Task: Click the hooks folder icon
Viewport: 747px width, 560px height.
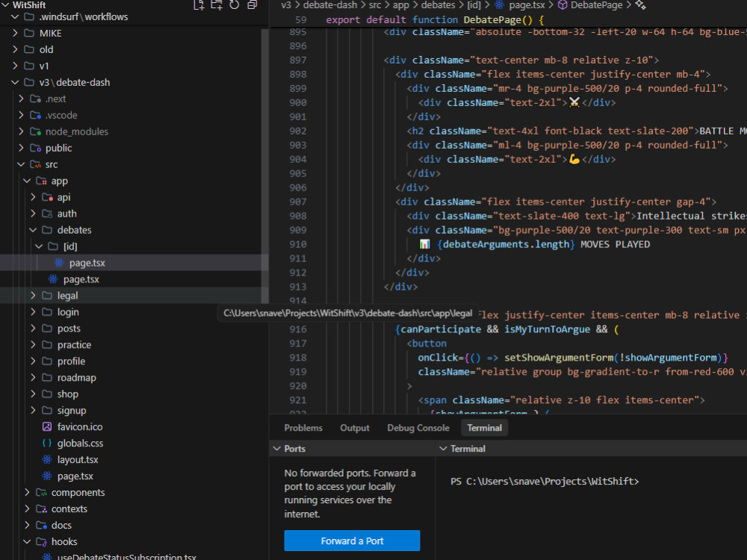Action: tap(41, 541)
